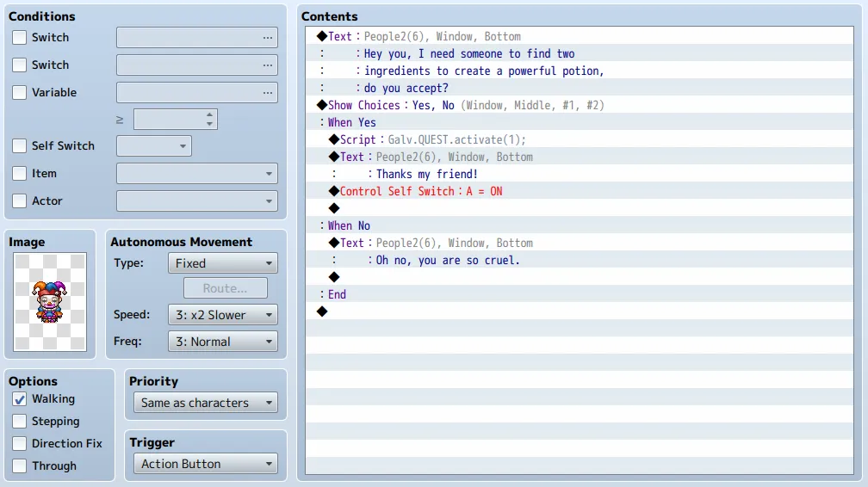Viewport: 868px width, 487px height.
Task: Open the first Switch selection field
Action: tap(197, 38)
